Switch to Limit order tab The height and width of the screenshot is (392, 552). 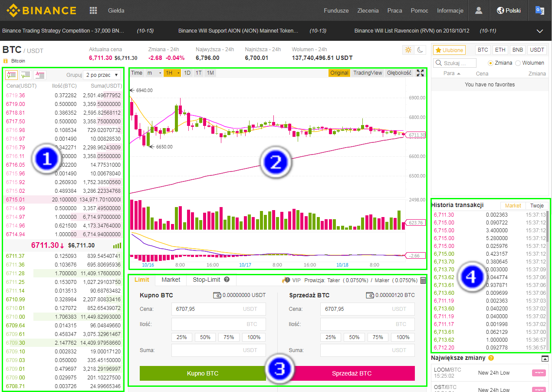click(142, 280)
